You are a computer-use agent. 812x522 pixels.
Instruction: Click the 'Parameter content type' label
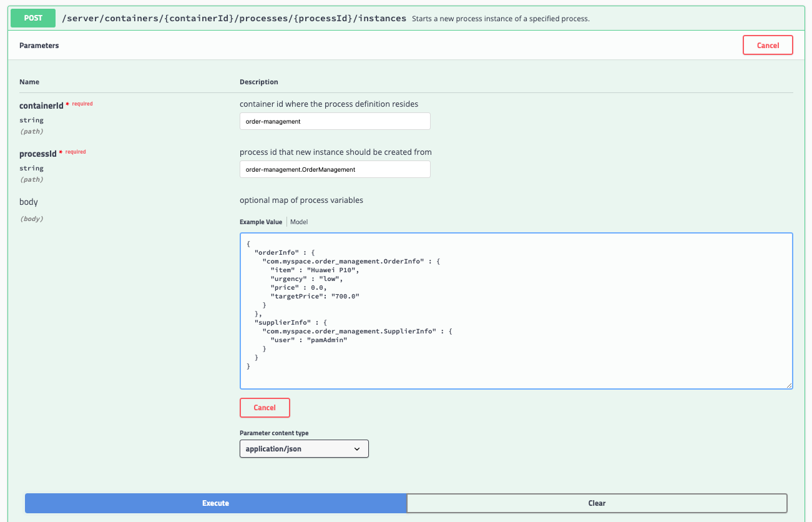click(274, 433)
